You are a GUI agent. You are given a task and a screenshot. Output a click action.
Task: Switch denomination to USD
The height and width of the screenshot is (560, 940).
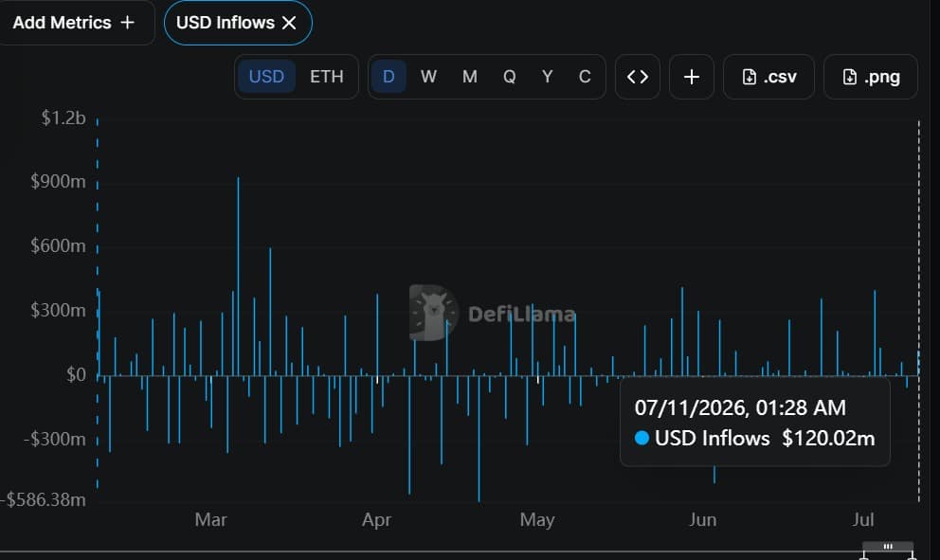pos(266,77)
